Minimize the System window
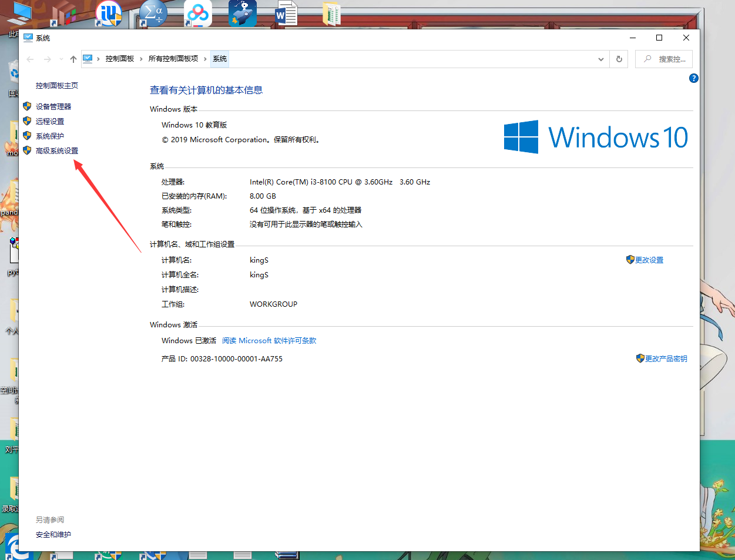Viewport: 735px width, 560px height. [x=633, y=38]
